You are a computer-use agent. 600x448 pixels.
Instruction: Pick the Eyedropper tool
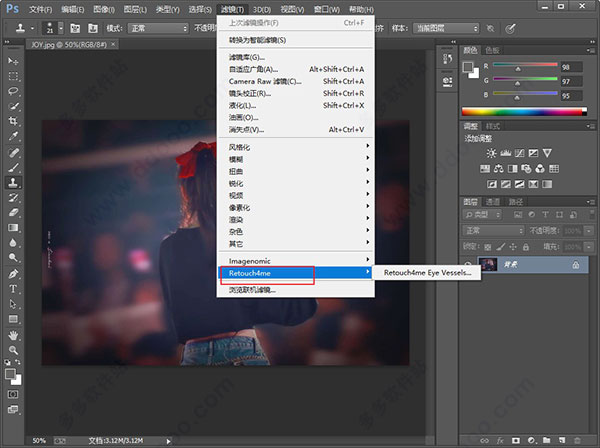14,136
